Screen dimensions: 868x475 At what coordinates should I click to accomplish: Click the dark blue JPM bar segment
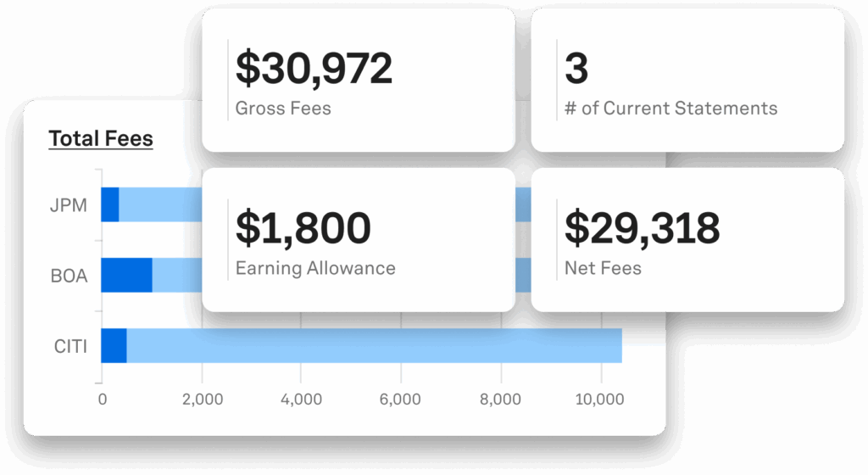[x=109, y=204]
